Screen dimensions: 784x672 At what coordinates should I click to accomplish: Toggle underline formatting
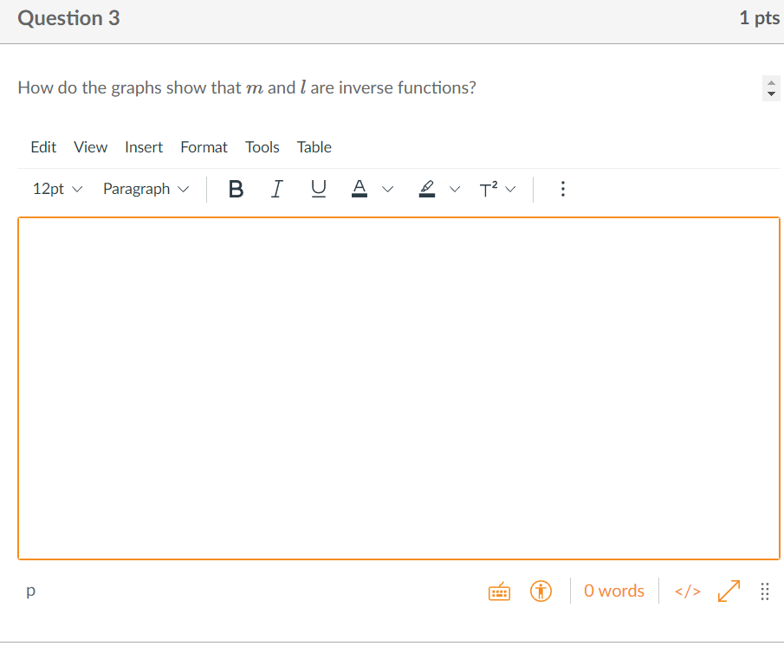(x=318, y=189)
